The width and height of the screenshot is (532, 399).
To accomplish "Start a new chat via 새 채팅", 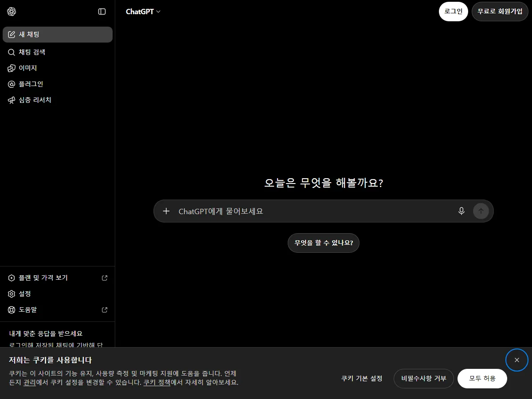I will 58,35.
